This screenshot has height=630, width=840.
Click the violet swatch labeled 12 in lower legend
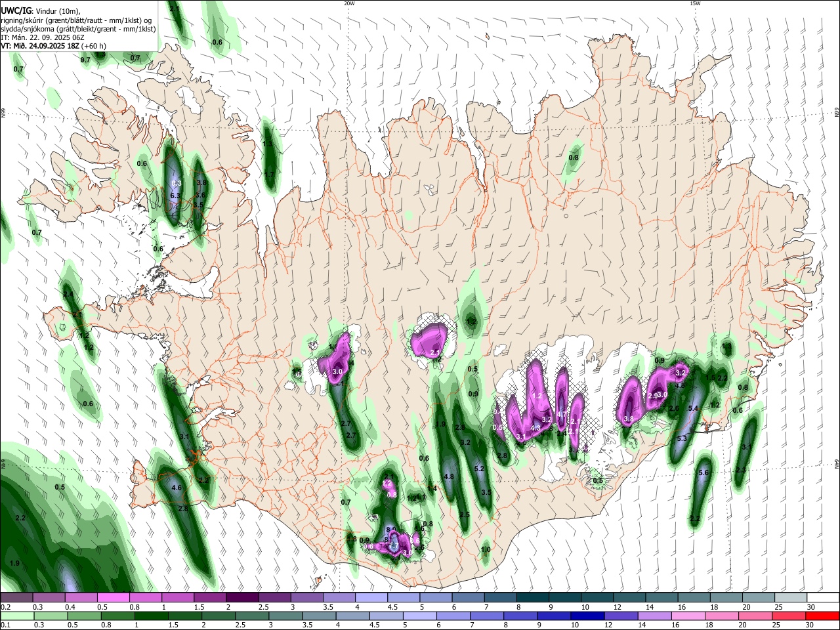pyautogui.click(x=621, y=616)
